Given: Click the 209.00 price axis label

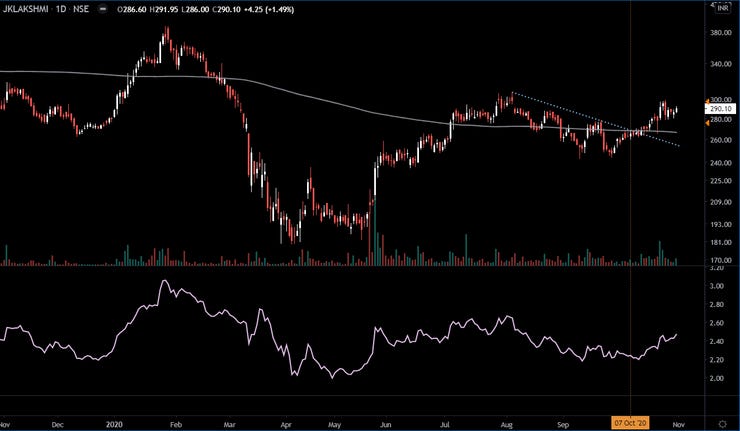Looking at the screenshot, I should pyautogui.click(x=722, y=202).
